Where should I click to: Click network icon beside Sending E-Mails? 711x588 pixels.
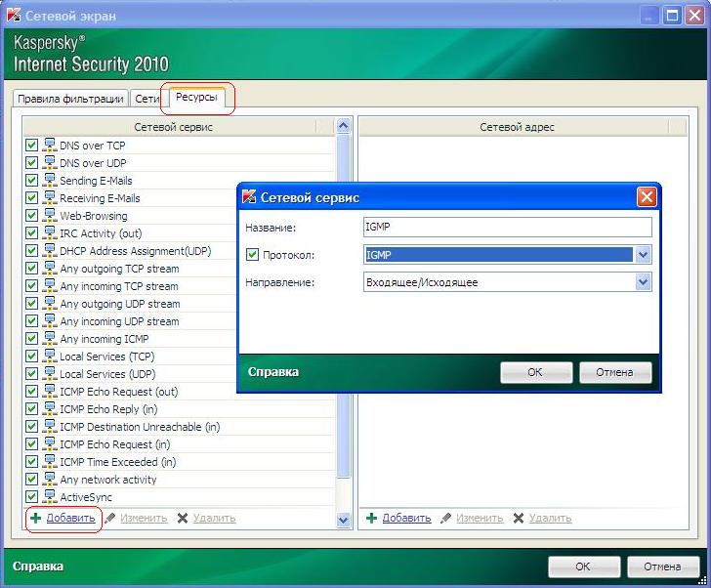click(50, 181)
